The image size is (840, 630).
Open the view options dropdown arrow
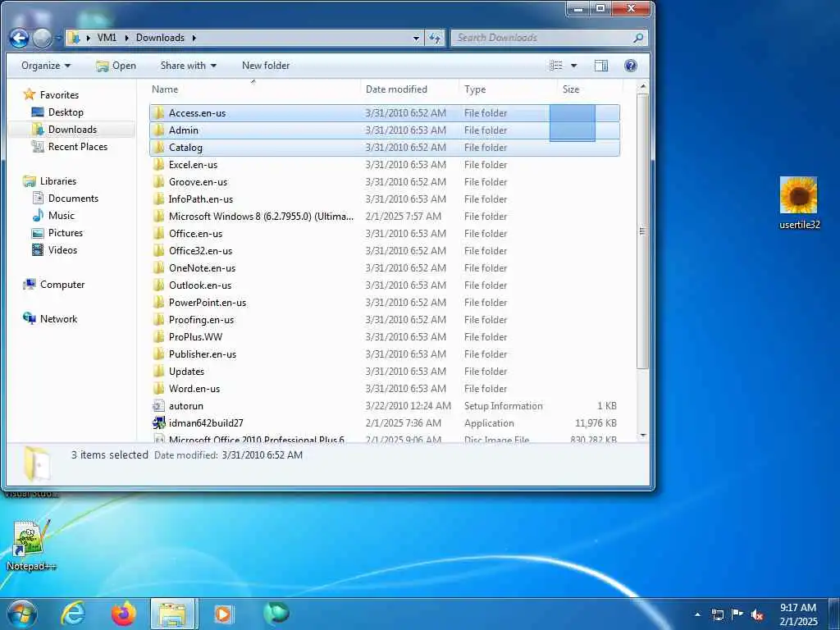[x=573, y=66]
